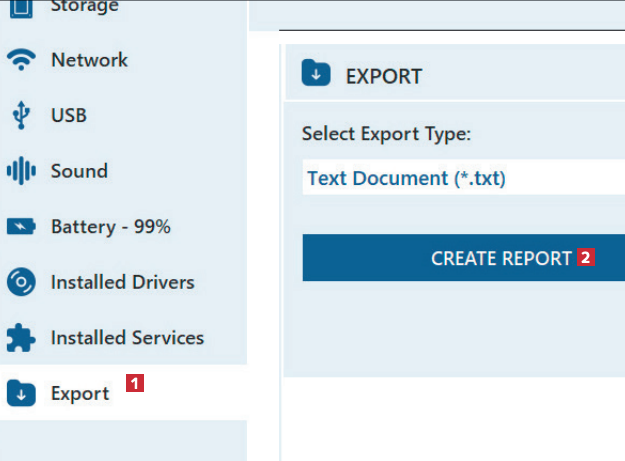
Task: Show the Installed Drivers list
Action: click(x=122, y=282)
